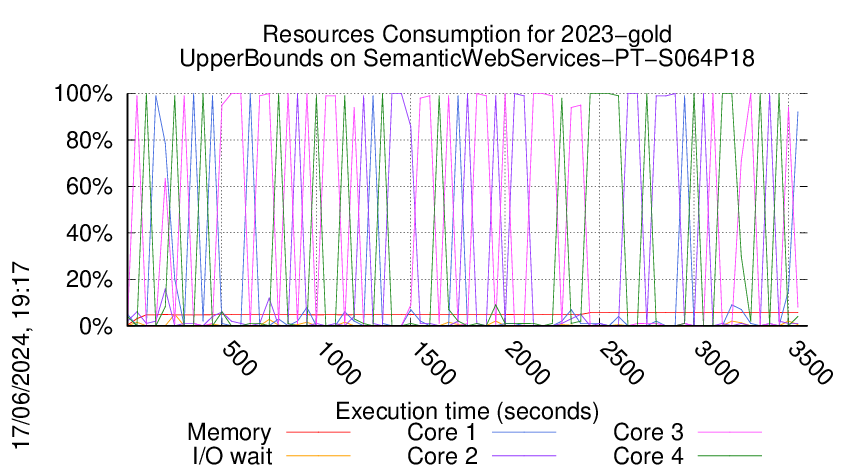Click the 1000 x-axis tick label
850x475 pixels.
pyautogui.click(x=338, y=364)
